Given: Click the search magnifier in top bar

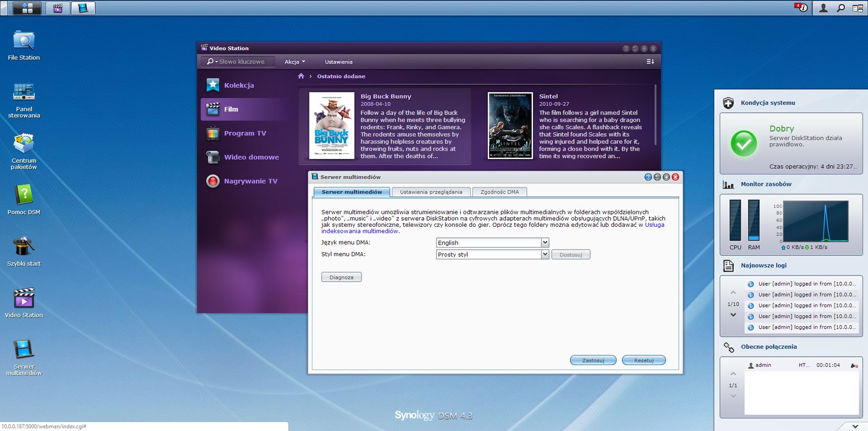Looking at the screenshot, I should pos(841,8).
